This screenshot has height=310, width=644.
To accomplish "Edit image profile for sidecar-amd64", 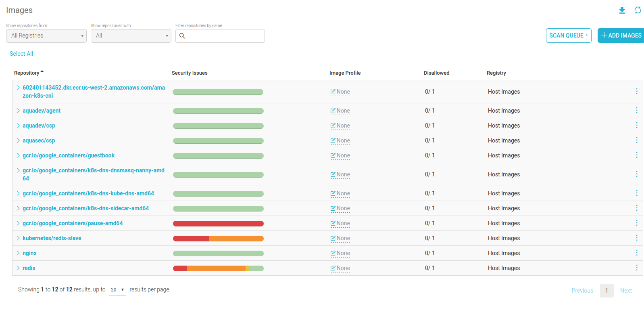I will pos(340,209).
